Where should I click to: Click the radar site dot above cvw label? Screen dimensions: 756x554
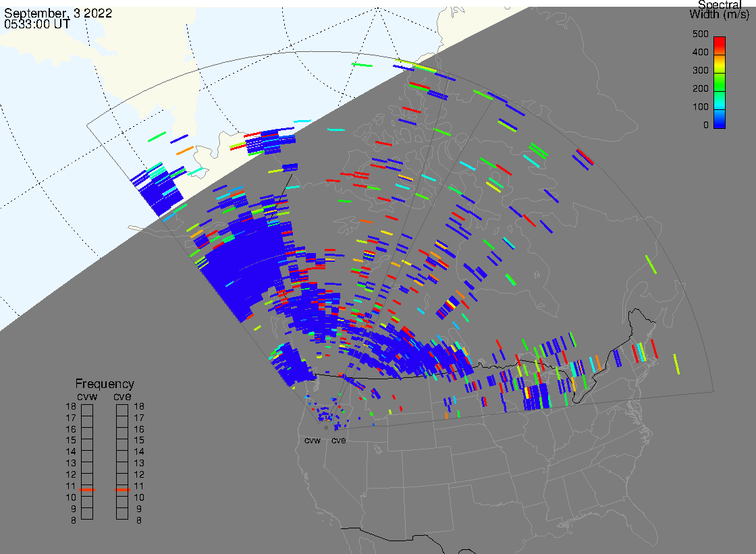327,427
